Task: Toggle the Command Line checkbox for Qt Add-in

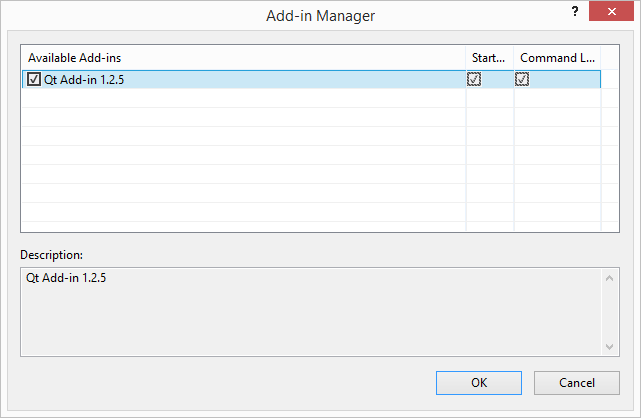Action: (x=522, y=79)
